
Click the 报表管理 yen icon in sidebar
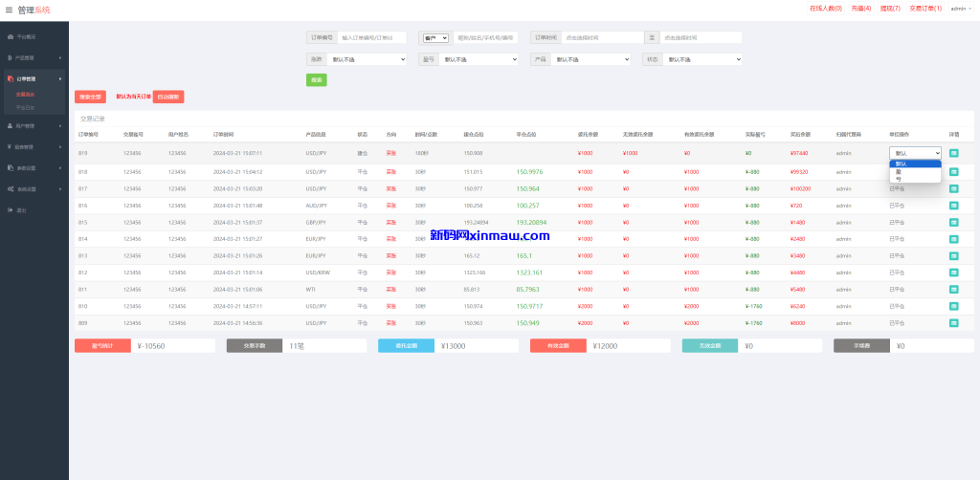pos(11,146)
